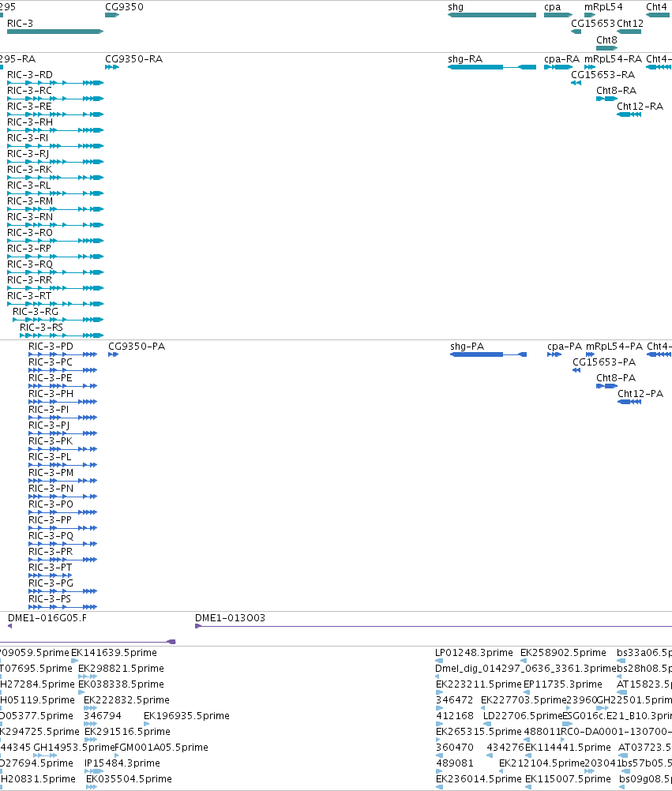Select the RIC-3 gene bar
The width and height of the screenshot is (672, 791).
pos(55,32)
